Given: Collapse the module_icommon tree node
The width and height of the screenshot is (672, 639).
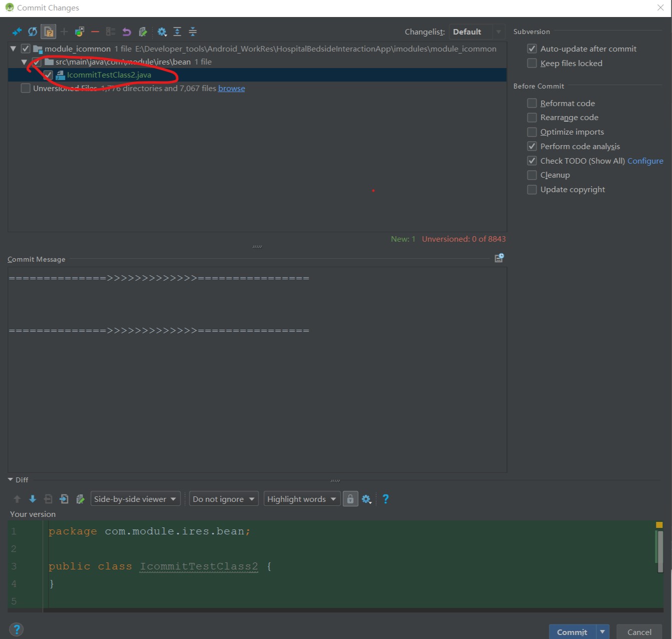Looking at the screenshot, I should point(13,49).
